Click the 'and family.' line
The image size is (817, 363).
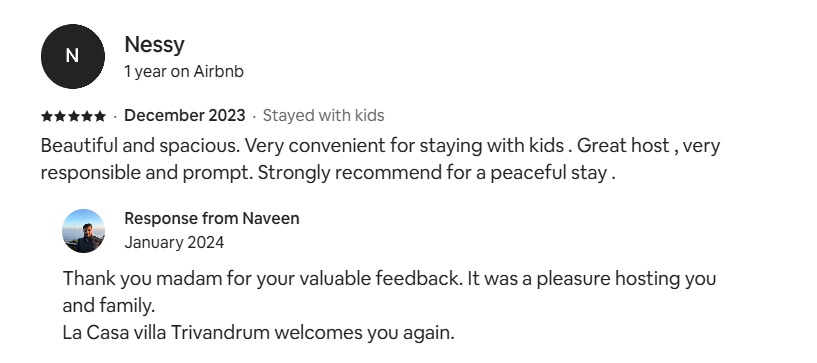[x=109, y=306]
